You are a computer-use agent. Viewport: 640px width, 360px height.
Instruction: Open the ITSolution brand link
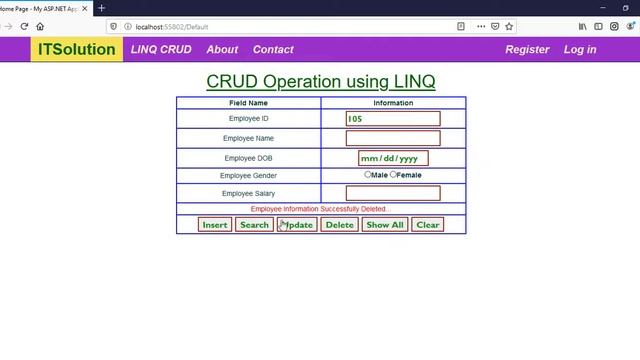click(x=77, y=49)
